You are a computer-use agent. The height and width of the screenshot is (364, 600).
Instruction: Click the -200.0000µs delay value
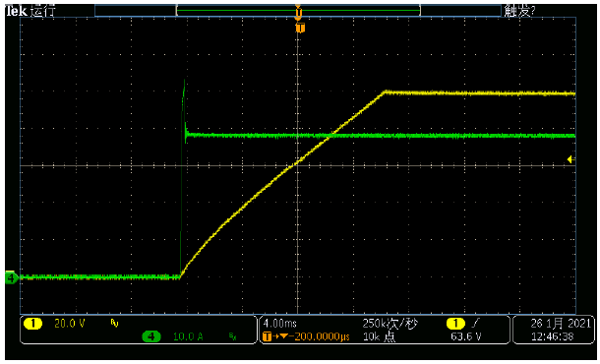tap(320, 336)
